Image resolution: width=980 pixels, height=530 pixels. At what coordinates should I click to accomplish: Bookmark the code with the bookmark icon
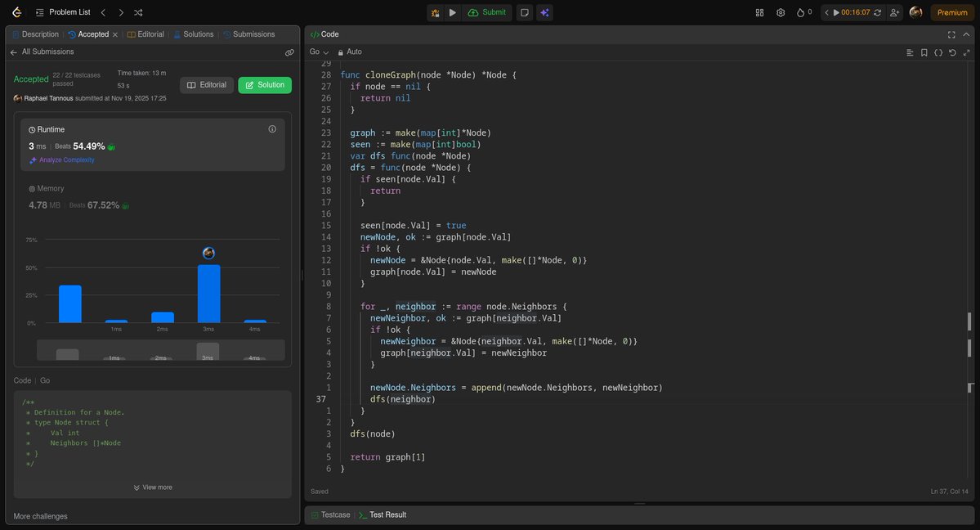tap(924, 52)
